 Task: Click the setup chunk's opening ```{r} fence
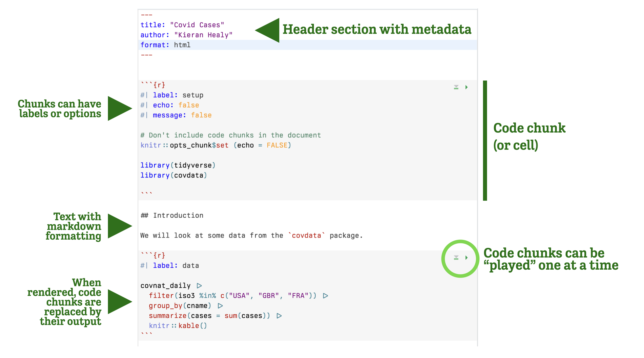point(153,85)
